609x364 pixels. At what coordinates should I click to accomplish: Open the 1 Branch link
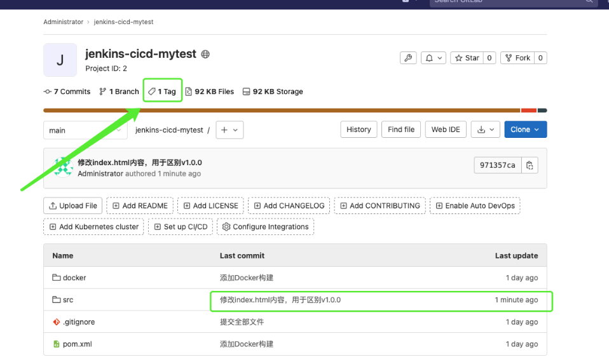click(120, 91)
